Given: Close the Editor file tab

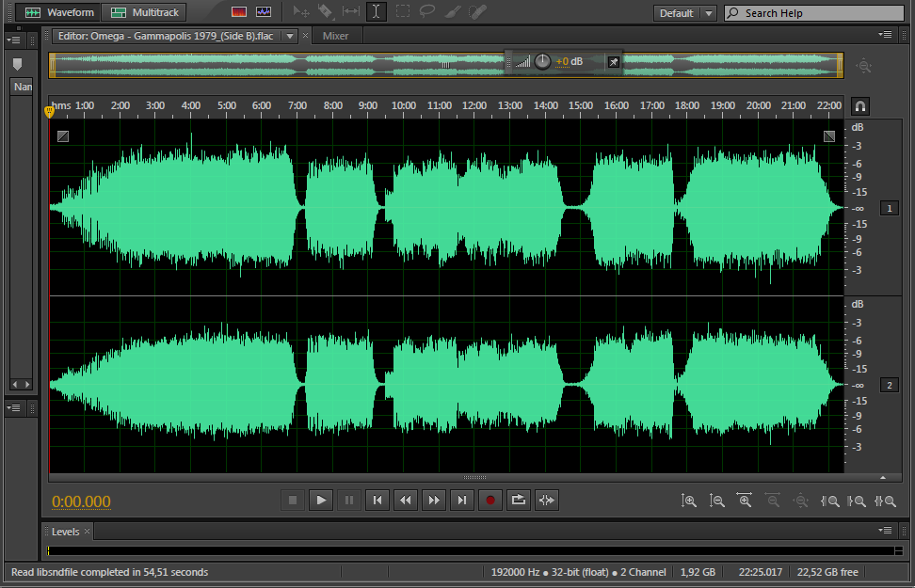Looking at the screenshot, I should pyautogui.click(x=305, y=36).
